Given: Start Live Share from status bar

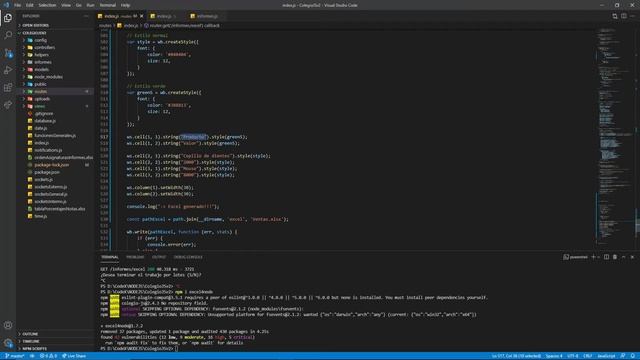Looking at the screenshot, I should coord(74,356).
